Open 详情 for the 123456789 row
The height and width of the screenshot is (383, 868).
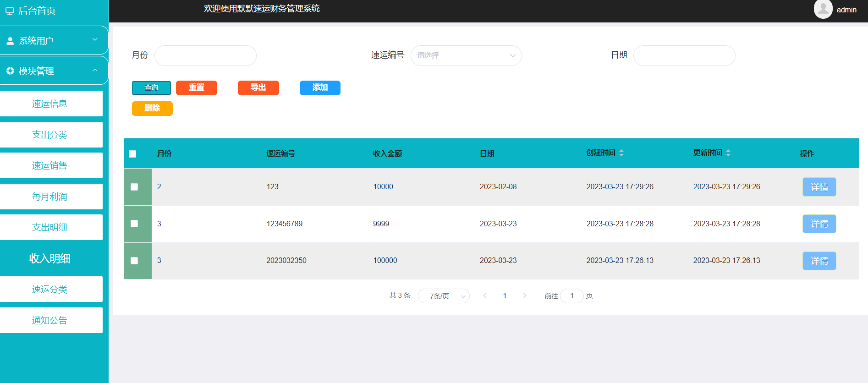pyautogui.click(x=819, y=224)
